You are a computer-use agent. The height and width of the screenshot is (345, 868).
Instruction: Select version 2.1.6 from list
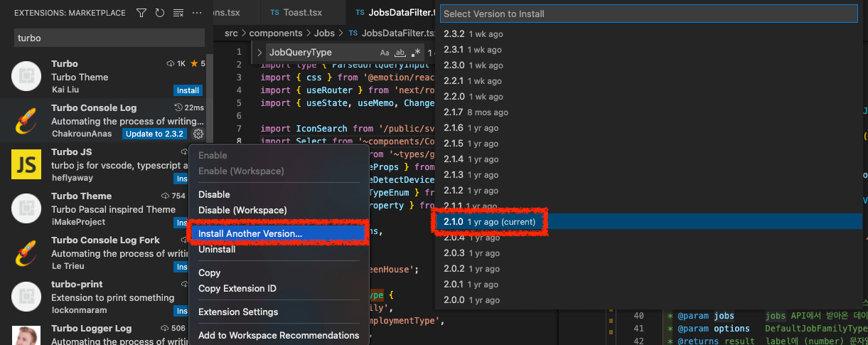pos(648,128)
